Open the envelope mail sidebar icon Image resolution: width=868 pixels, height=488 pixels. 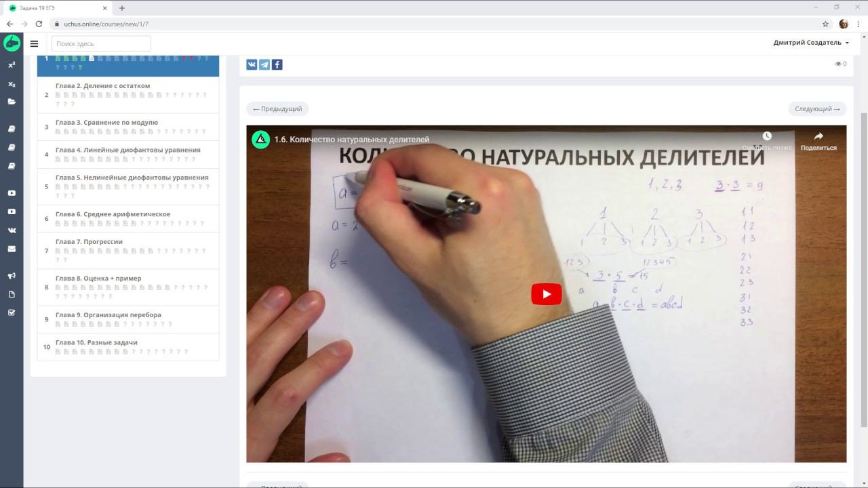click(x=12, y=249)
